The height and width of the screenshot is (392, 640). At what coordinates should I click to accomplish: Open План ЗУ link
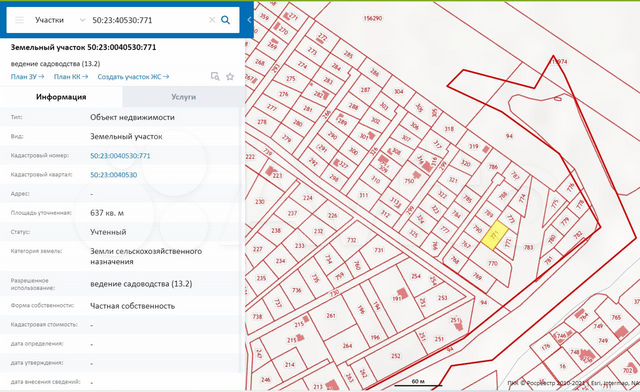[x=27, y=76]
